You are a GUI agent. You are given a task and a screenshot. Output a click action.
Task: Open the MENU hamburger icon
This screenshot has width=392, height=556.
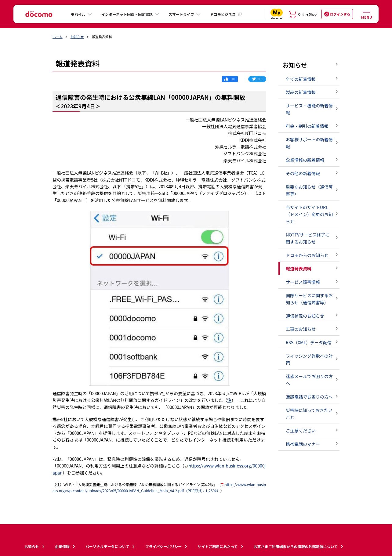click(366, 14)
